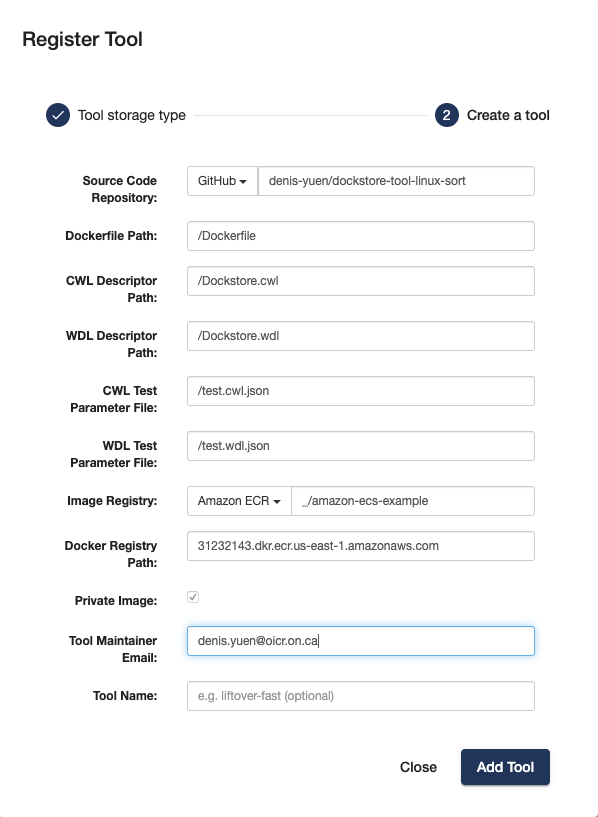Click the Add Tool button
This screenshot has height=817, width=598.
505,766
